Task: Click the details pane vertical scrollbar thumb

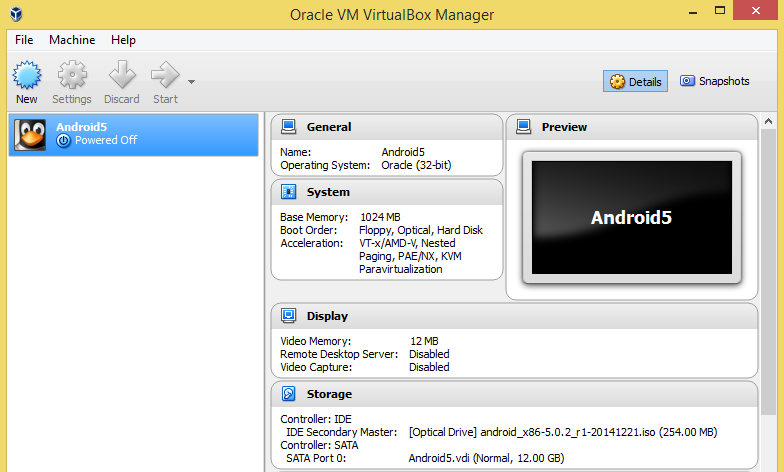Action: click(768, 272)
